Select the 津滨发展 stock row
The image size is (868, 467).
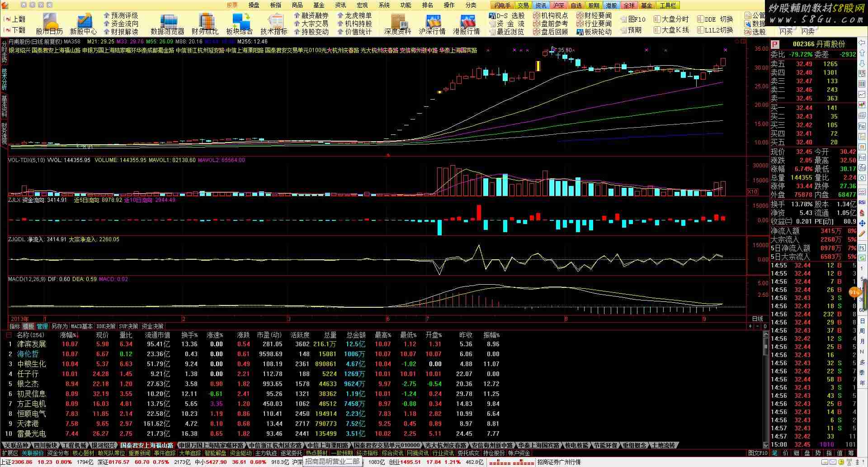pyautogui.click(x=253, y=344)
